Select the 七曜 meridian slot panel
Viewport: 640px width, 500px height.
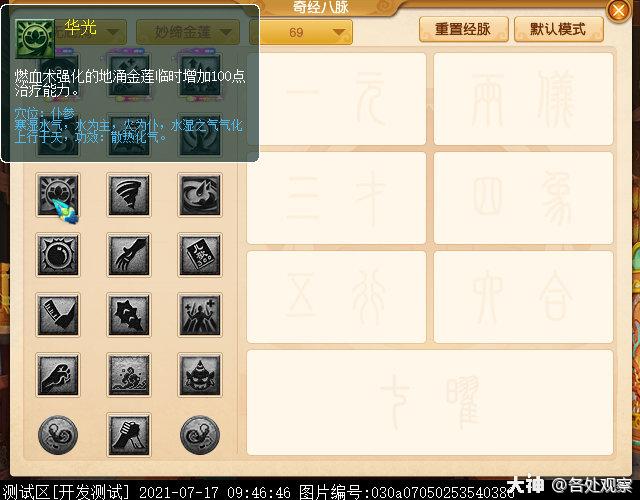(430, 402)
